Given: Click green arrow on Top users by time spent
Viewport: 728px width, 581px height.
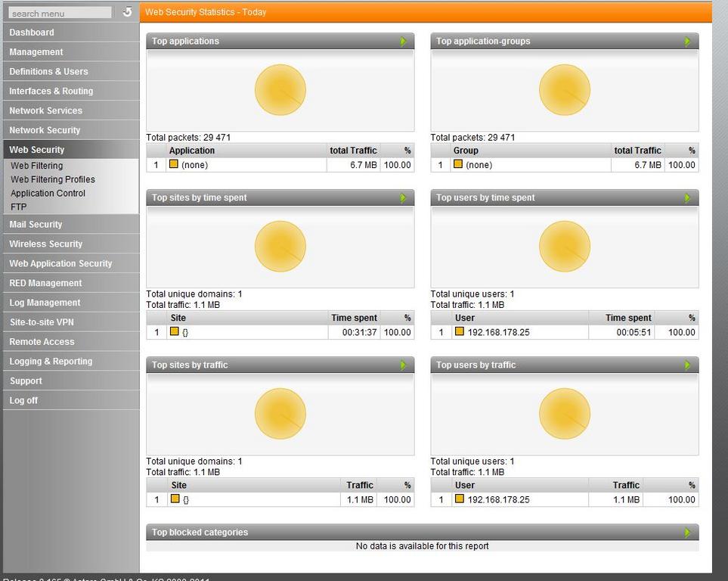Looking at the screenshot, I should pos(688,198).
